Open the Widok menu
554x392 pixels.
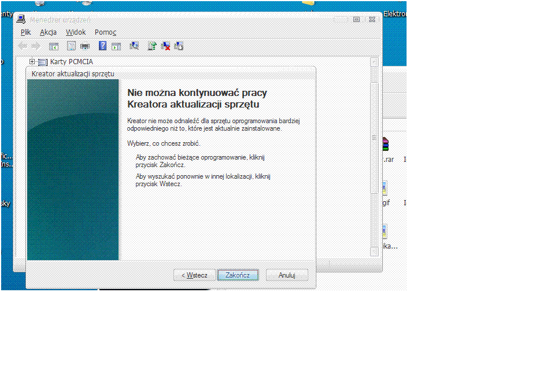pyautogui.click(x=76, y=32)
